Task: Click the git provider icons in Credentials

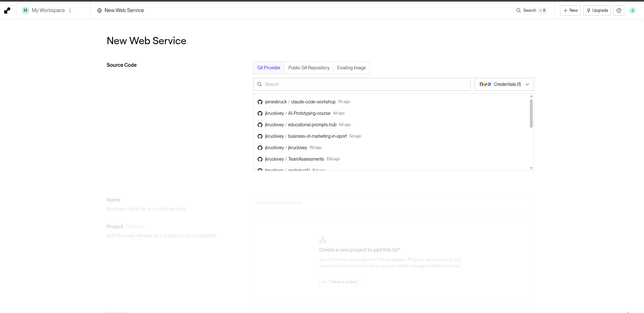Action: [x=485, y=84]
